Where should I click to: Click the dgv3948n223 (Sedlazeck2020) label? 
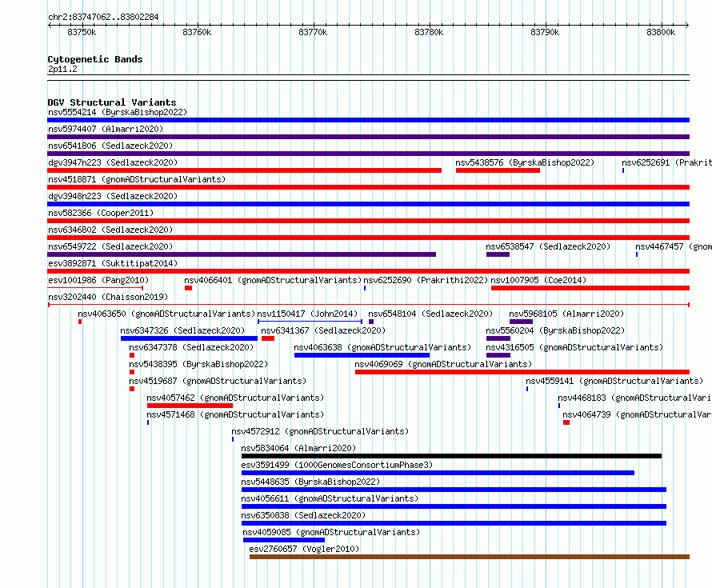tap(113, 196)
